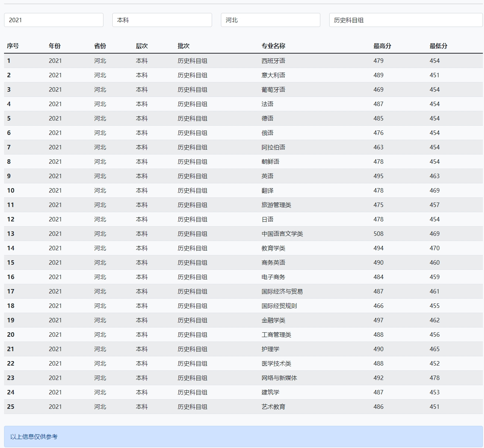Select the 翻译 major cell
The height and width of the screenshot is (448, 484).
(x=267, y=190)
